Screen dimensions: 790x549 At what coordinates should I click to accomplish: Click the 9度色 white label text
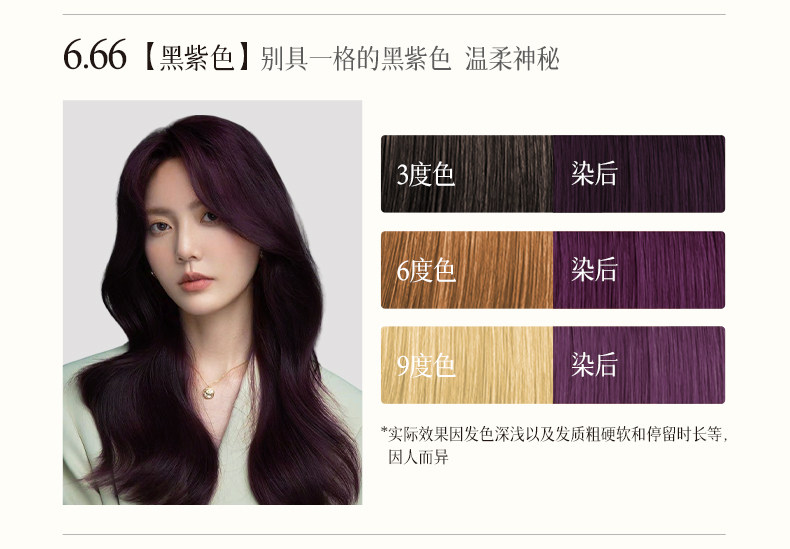click(x=426, y=366)
